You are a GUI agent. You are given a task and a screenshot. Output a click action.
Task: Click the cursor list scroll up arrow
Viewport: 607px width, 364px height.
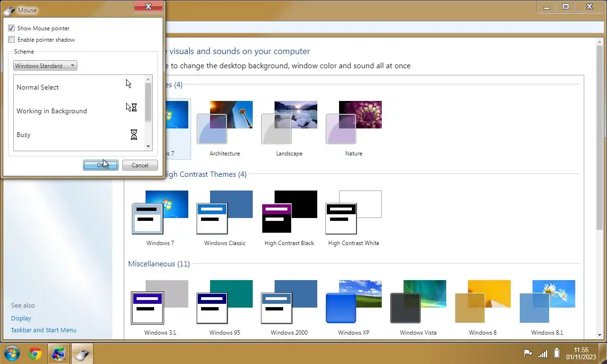pos(148,79)
